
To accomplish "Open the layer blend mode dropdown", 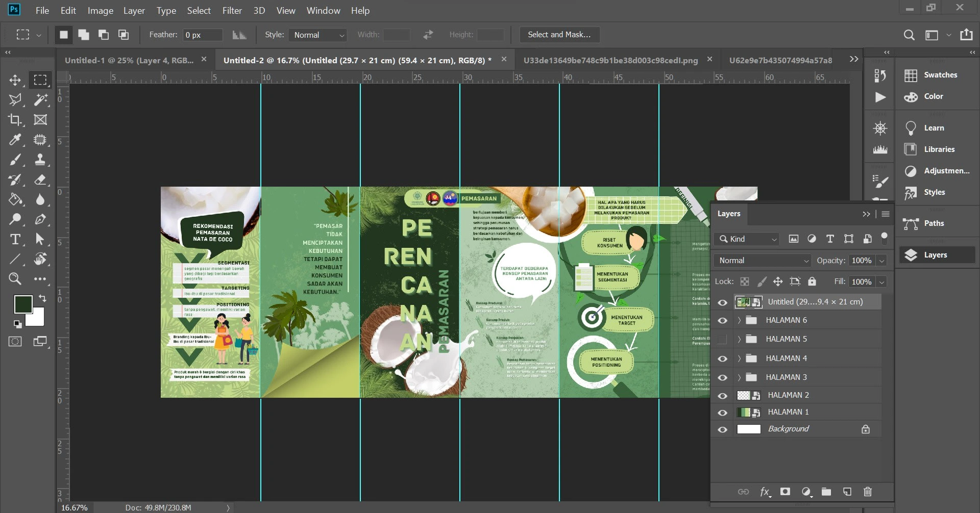I will (x=762, y=261).
